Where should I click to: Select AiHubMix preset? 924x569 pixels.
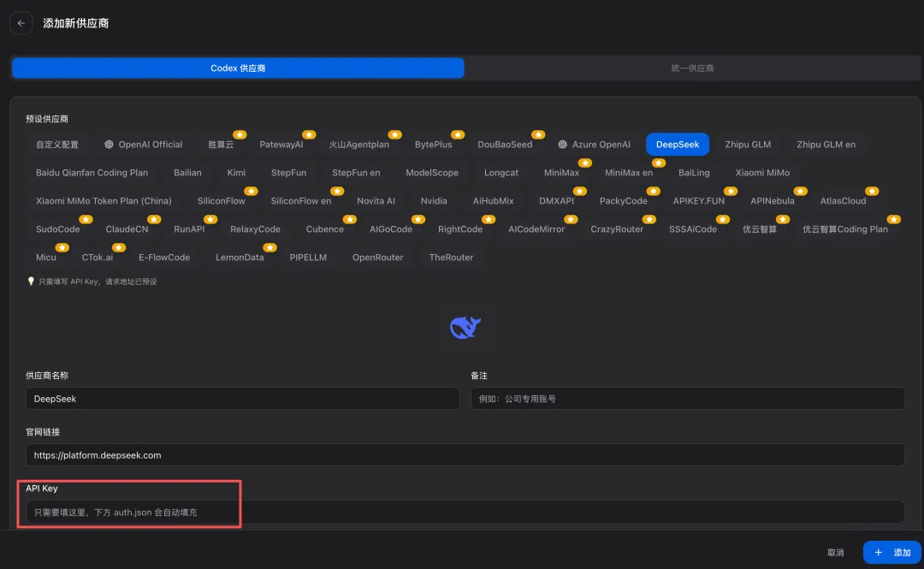click(x=494, y=201)
